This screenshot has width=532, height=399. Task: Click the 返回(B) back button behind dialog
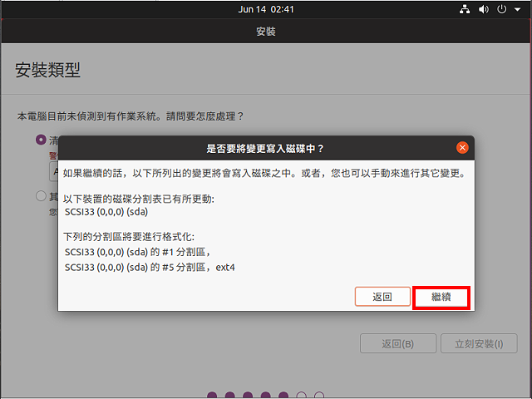pyautogui.click(x=397, y=343)
